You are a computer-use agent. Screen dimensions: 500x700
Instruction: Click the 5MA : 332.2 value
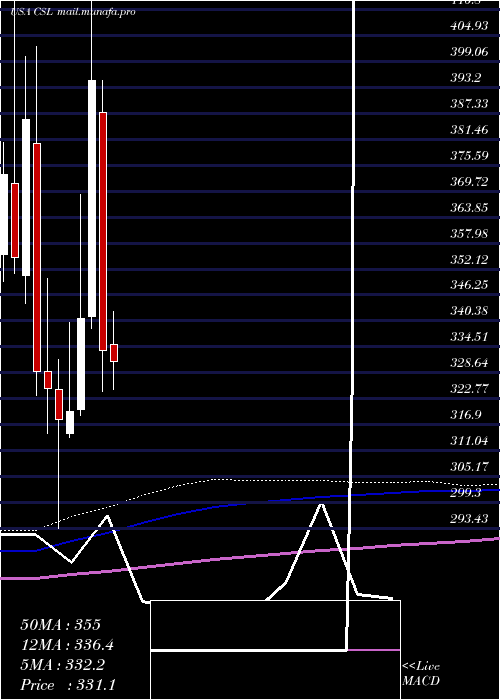tap(62, 665)
